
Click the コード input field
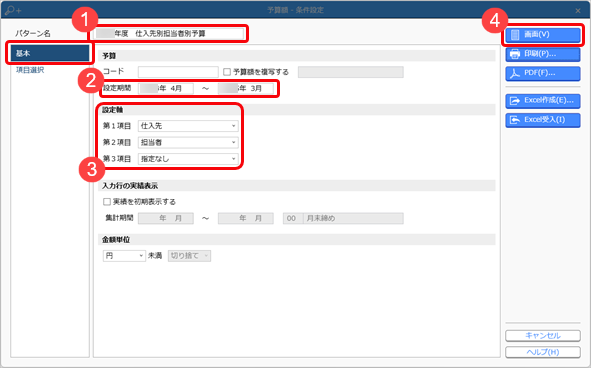click(178, 72)
